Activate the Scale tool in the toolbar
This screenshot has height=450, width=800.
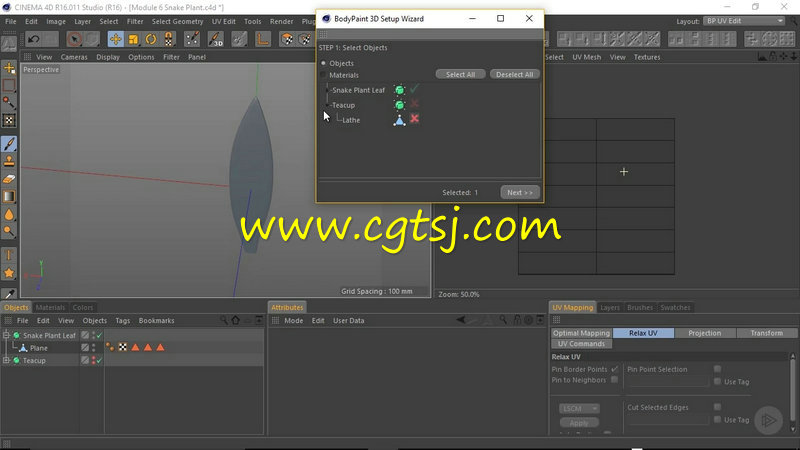click(x=133, y=39)
